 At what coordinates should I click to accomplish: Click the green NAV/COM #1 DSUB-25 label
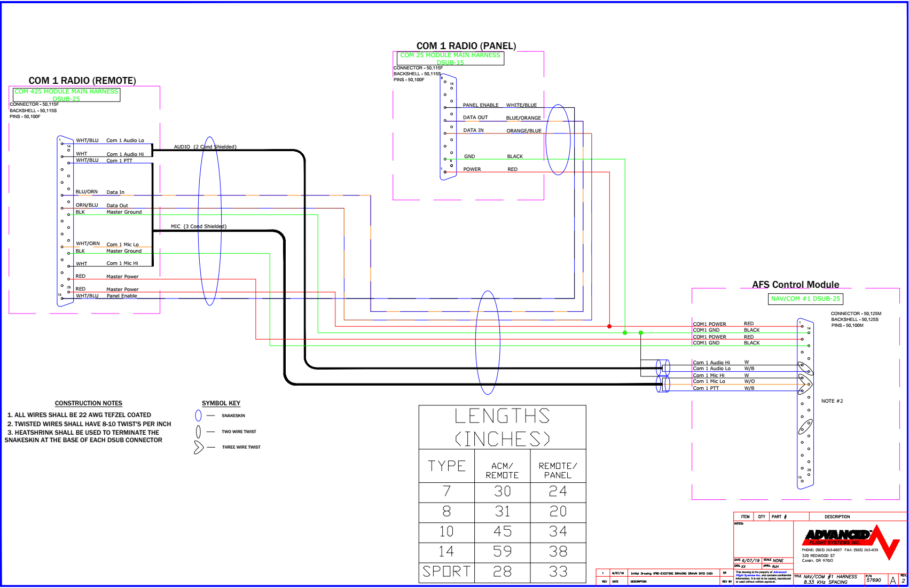[x=805, y=299]
